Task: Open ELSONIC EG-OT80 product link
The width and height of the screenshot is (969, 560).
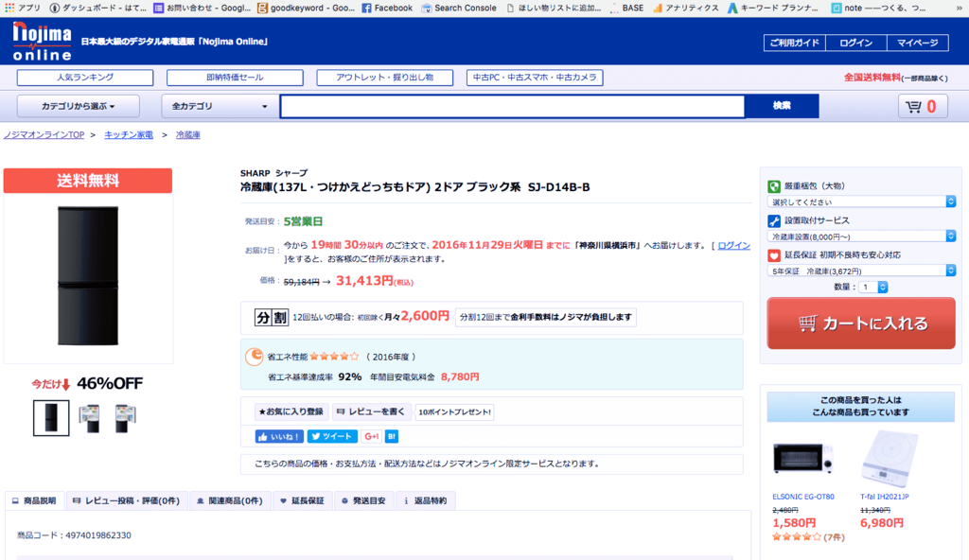Action: tap(802, 497)
